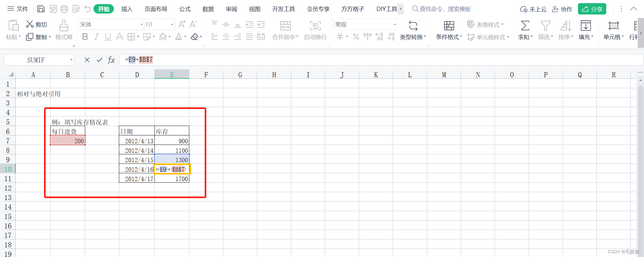Click the Undo arrow icon
644x257 pixels.
tap(87, 9)
